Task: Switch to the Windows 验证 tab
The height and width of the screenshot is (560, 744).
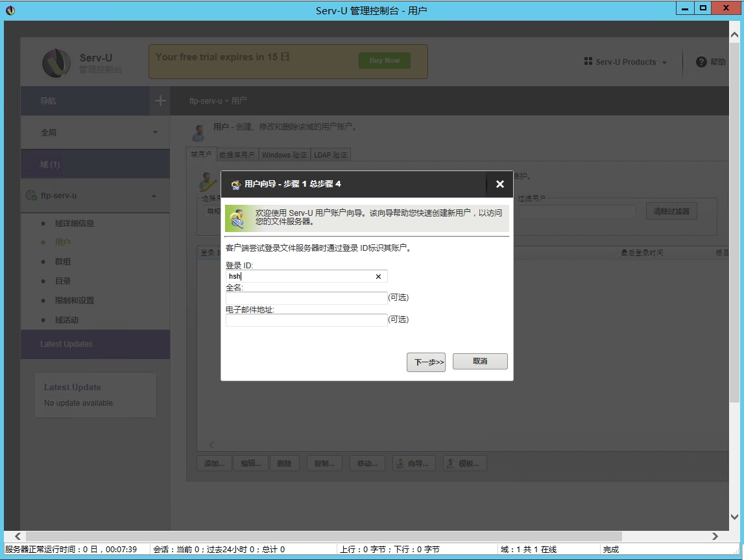Action: 284,155
